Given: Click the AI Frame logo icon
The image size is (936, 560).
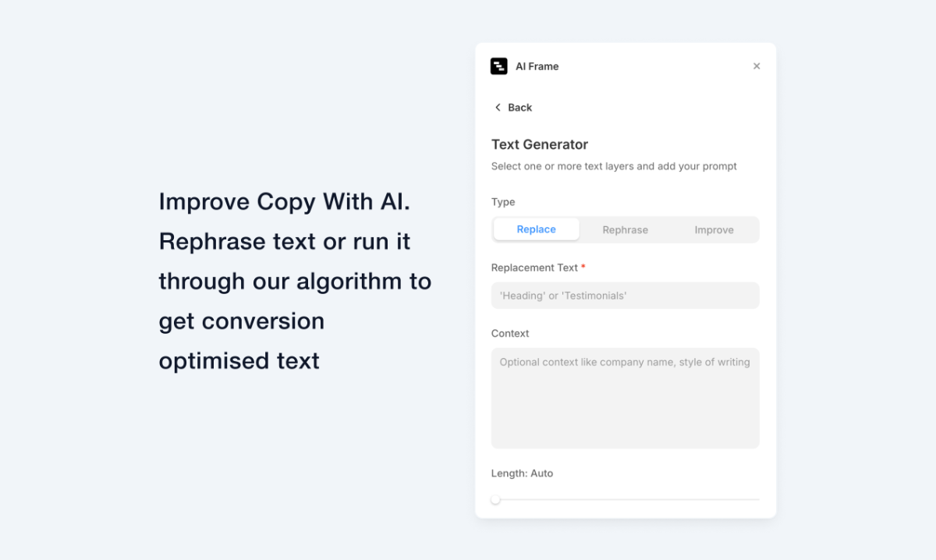Looking at the screenshot, I should pyautogui.click(x=498, y=66).
